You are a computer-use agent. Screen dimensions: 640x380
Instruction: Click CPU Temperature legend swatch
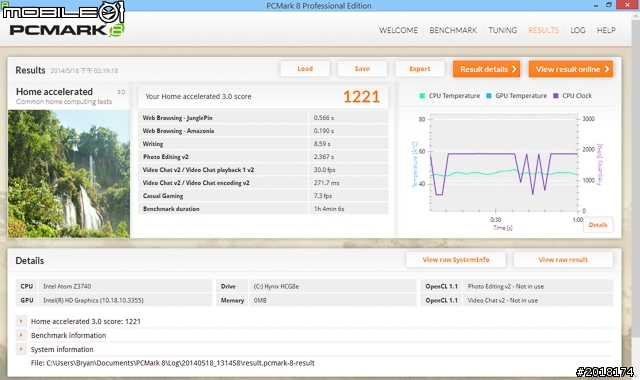click(422, 96)
